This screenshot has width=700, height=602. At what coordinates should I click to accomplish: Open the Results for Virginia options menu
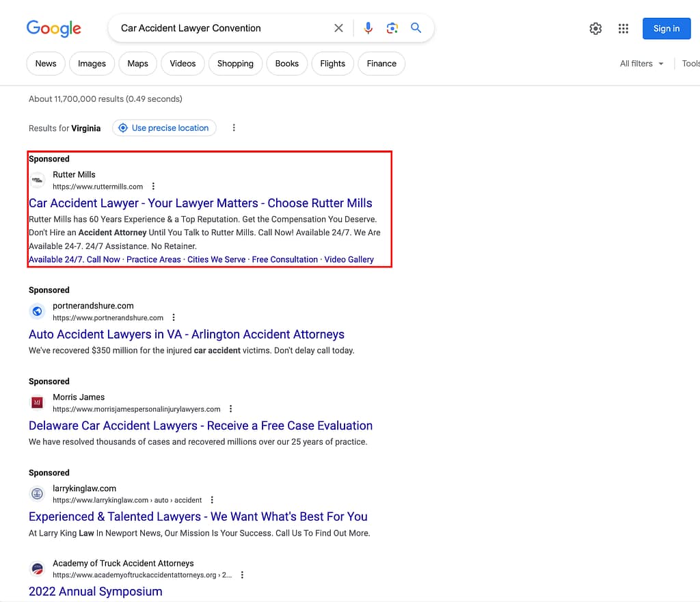click(x=234, y=128)
